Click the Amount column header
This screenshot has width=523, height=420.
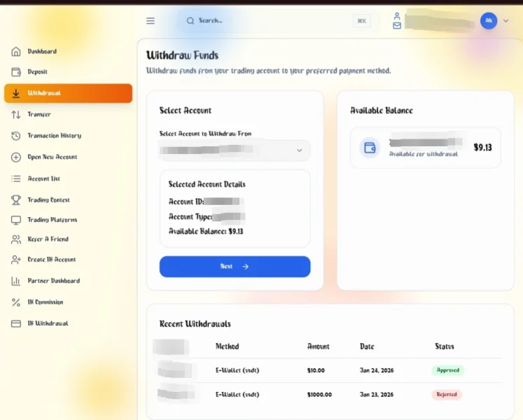click(318, 346)
